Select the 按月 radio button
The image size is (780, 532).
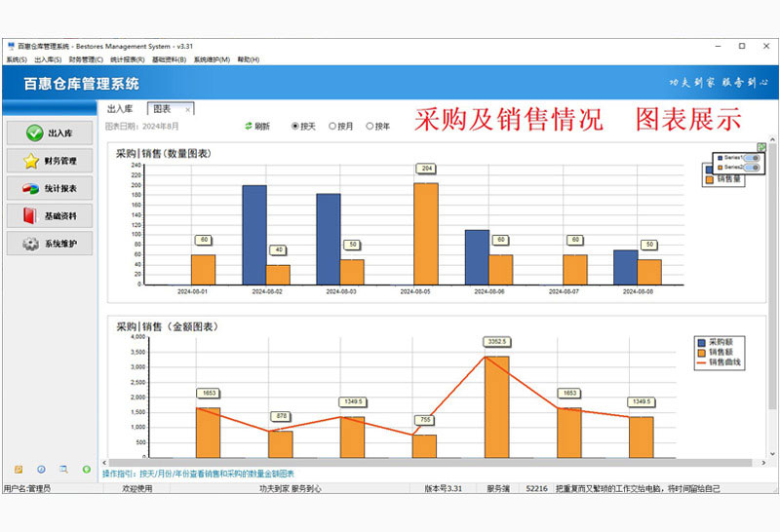pyautogui.click(x=332, y=127)
